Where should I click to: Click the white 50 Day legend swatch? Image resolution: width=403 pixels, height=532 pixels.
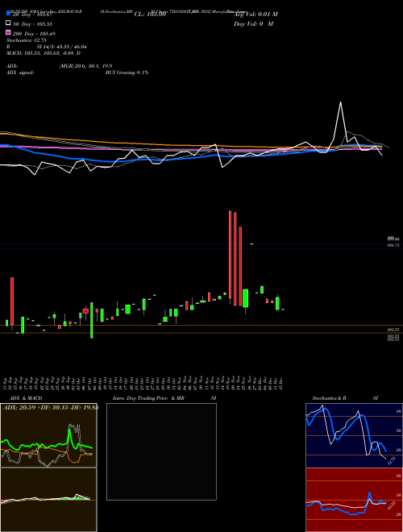(8, 23)
